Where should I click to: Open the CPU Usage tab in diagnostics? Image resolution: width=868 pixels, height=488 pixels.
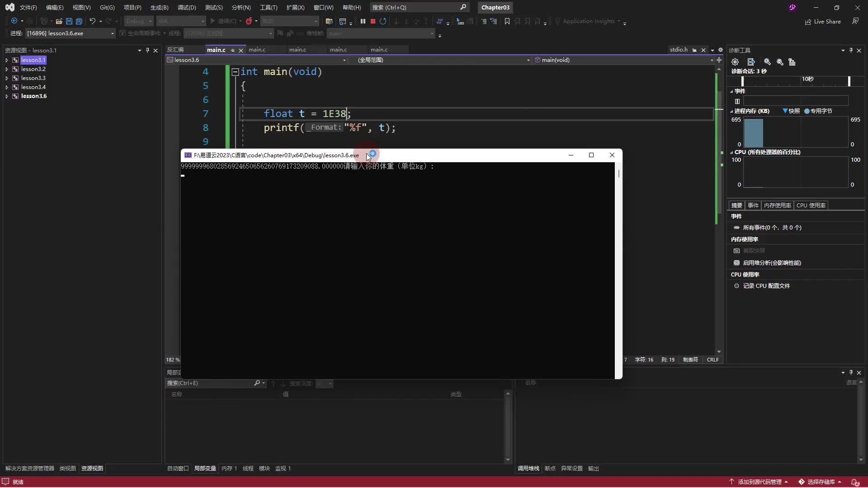click(811, 205)
